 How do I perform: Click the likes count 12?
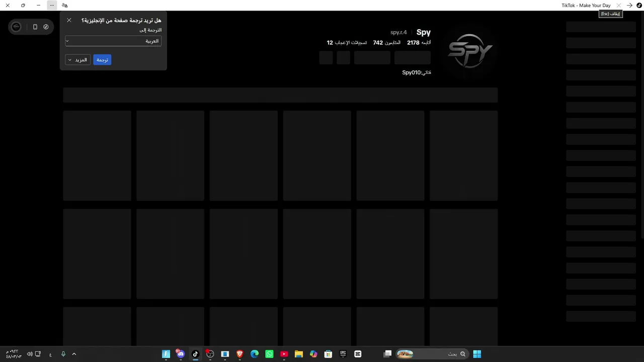pos(330,43)
